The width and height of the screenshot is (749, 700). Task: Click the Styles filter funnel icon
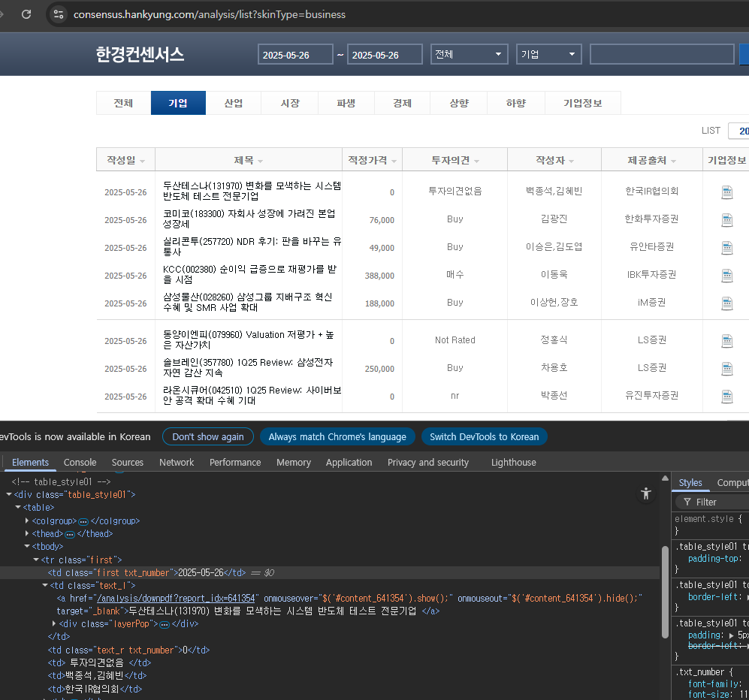(687, 502)
